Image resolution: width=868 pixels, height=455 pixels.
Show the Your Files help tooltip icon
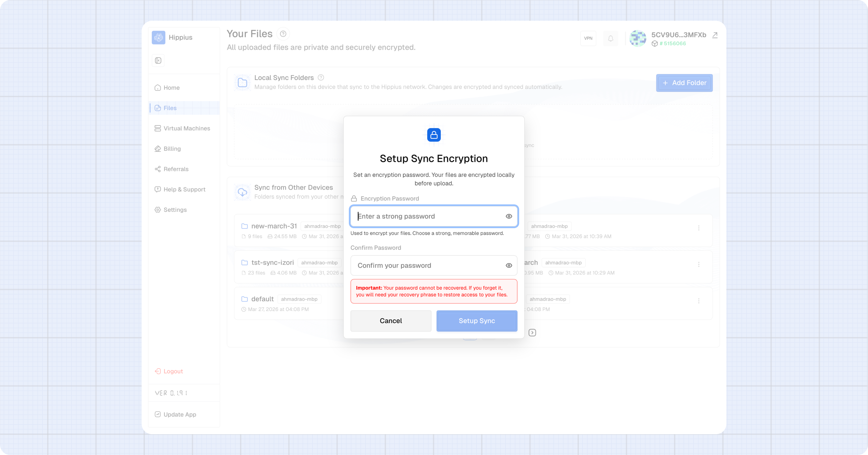click(283, 34)
